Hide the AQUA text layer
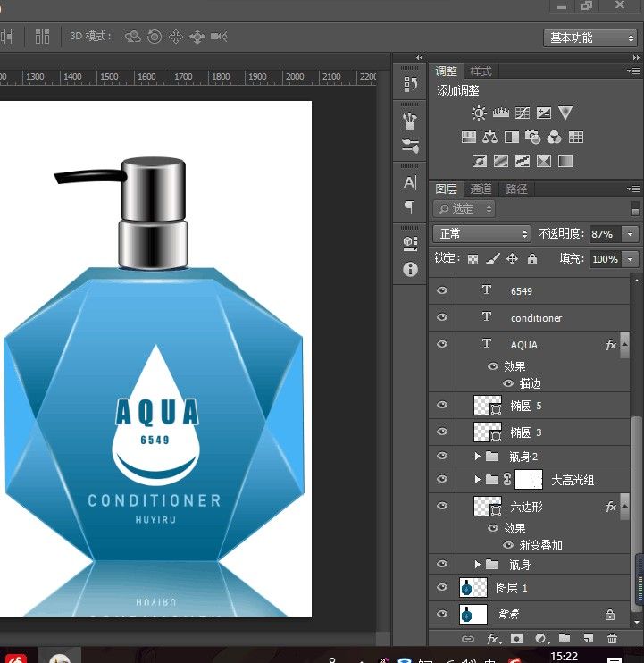This screenshot has height=663, width=644. click(x=441, y=344)
